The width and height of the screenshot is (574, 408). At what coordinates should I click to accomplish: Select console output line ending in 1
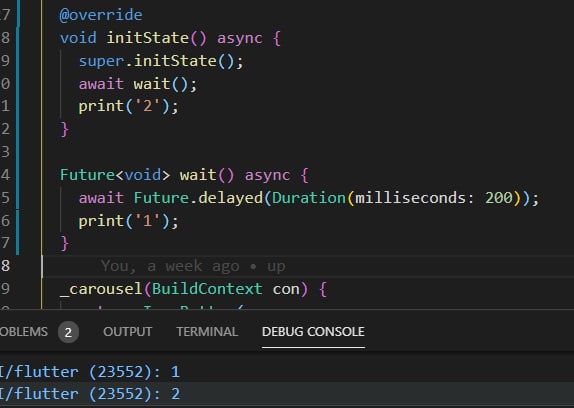90,372
